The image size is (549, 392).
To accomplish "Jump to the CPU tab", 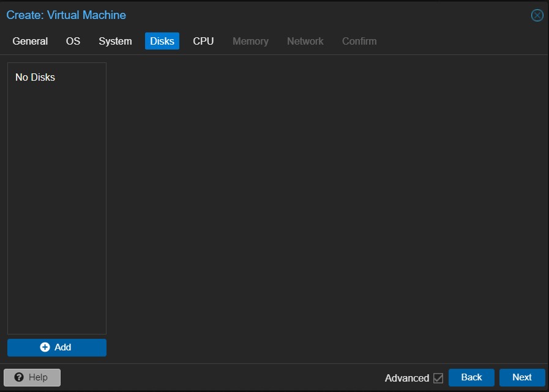I will tap(203, 41).
